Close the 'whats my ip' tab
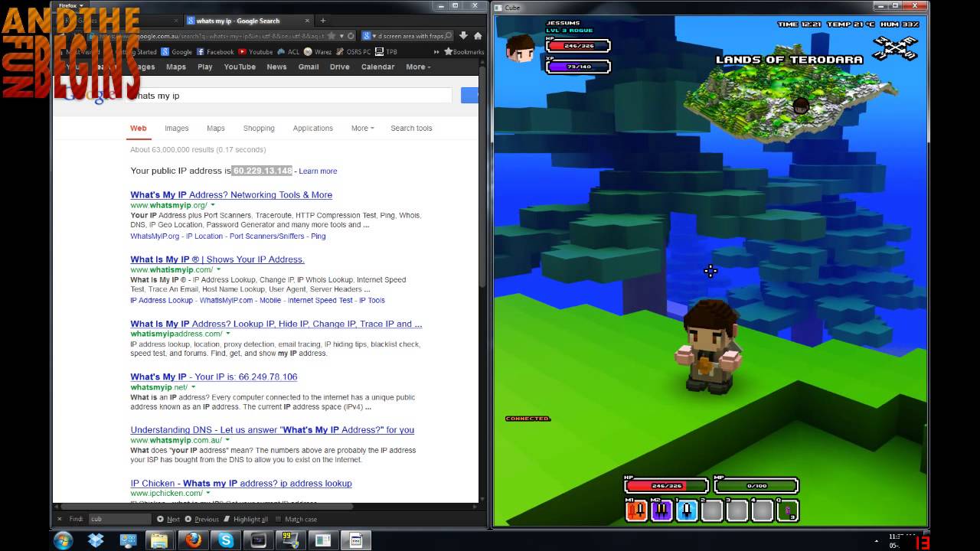Viewport: 980px width, 551px height. click(306, 21)
